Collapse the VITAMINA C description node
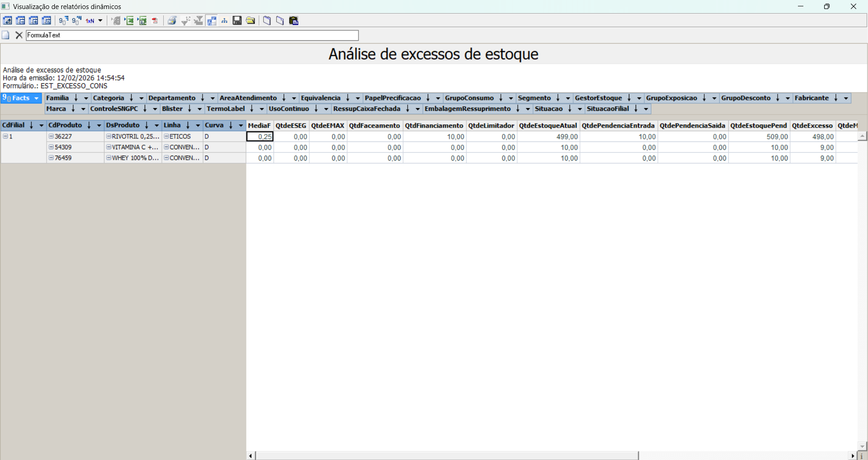868x460 pixels. 109,147
